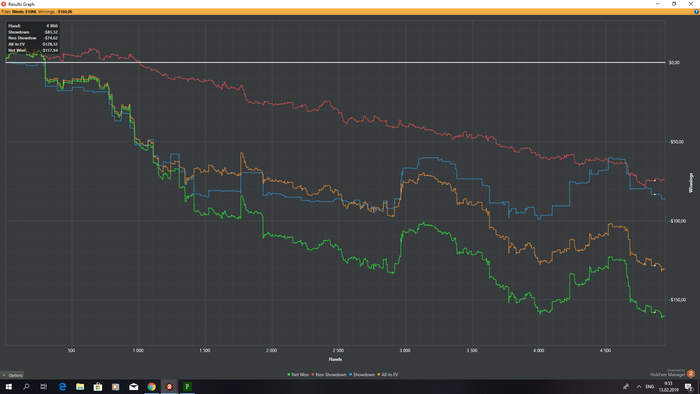
Task: Toggle the All-In EV legend entry
Action: pos(388,375)
